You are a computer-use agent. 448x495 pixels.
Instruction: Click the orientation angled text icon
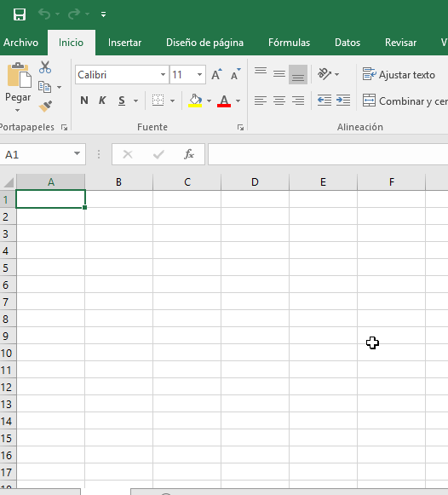[x=325, y=74]
